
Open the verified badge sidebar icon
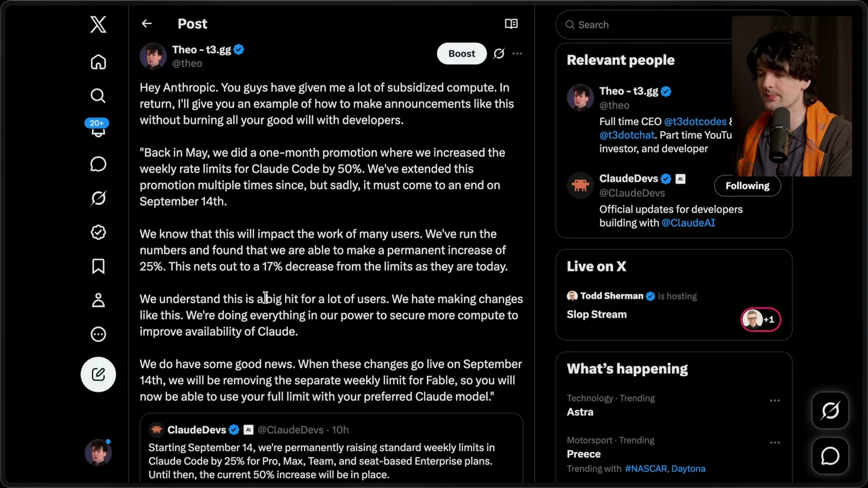coord(98,232)
